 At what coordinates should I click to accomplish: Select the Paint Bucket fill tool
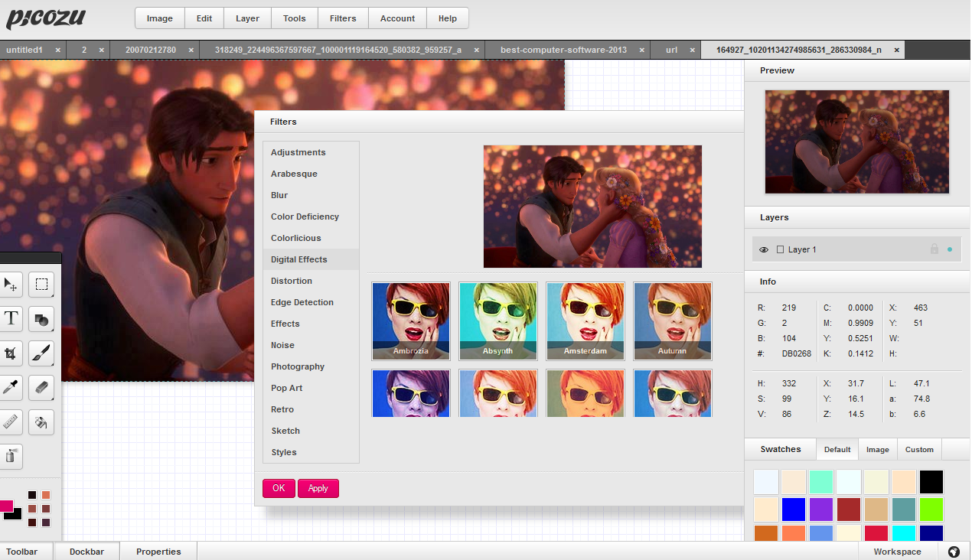tap(41, 422)
